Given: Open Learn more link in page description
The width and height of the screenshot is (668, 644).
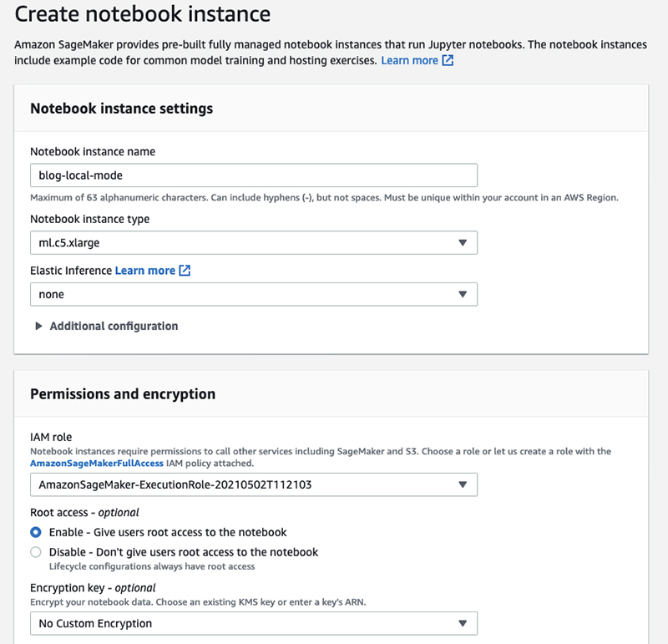Looking at the screenshot, I should (409, 60).
